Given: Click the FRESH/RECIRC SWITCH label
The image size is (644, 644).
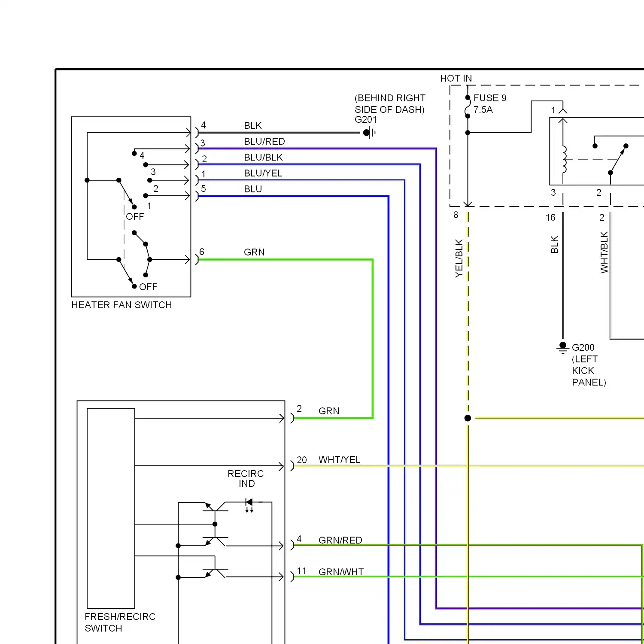Looking at the screenshot, I should [120, 622].
